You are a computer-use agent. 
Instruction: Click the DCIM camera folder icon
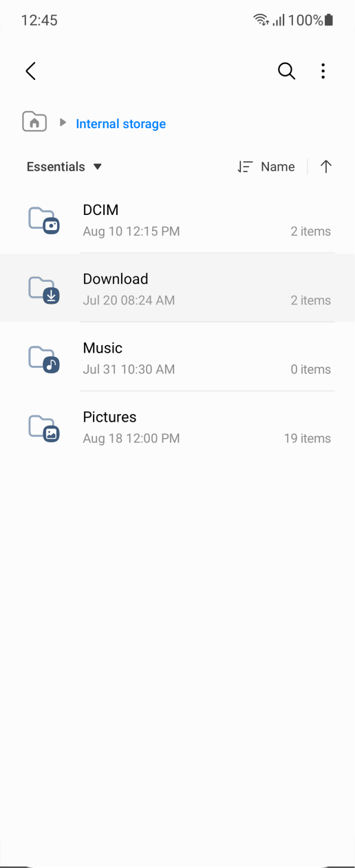(x=44, y=220)
